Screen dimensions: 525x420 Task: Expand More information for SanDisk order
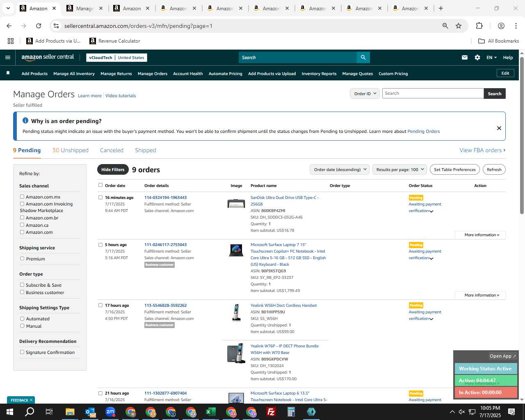point(480,235)
